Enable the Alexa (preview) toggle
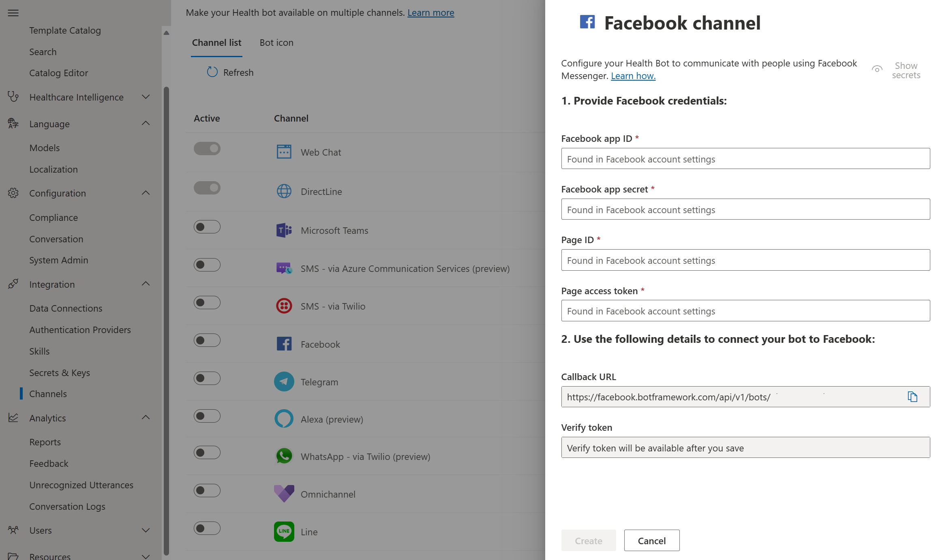 tap(207, 416)
